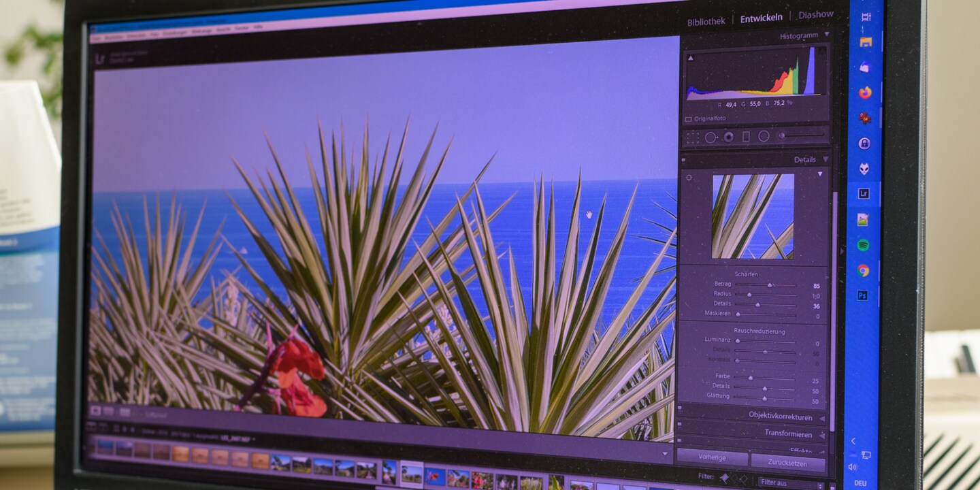Open the white fox-head app on taskbar

[x=864, y=168]
